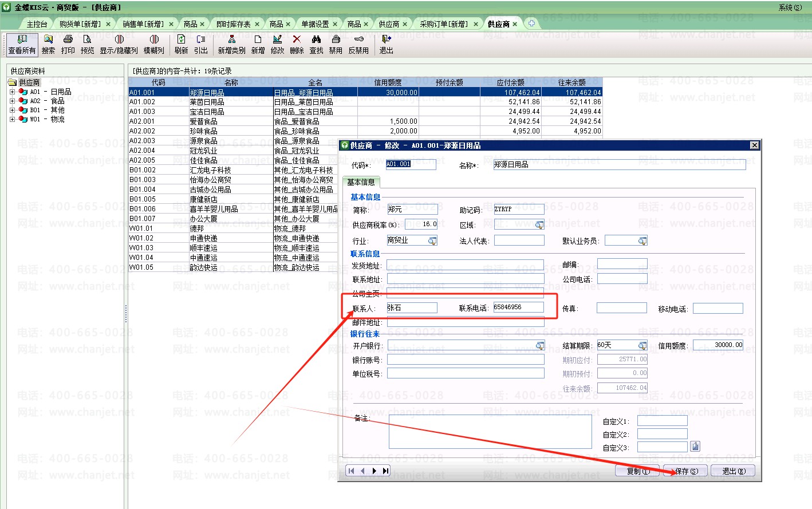Image resolution: width=812 pixels, height=509 pixels.
Task: Open 预览 print preview
Action: point(87,44)
